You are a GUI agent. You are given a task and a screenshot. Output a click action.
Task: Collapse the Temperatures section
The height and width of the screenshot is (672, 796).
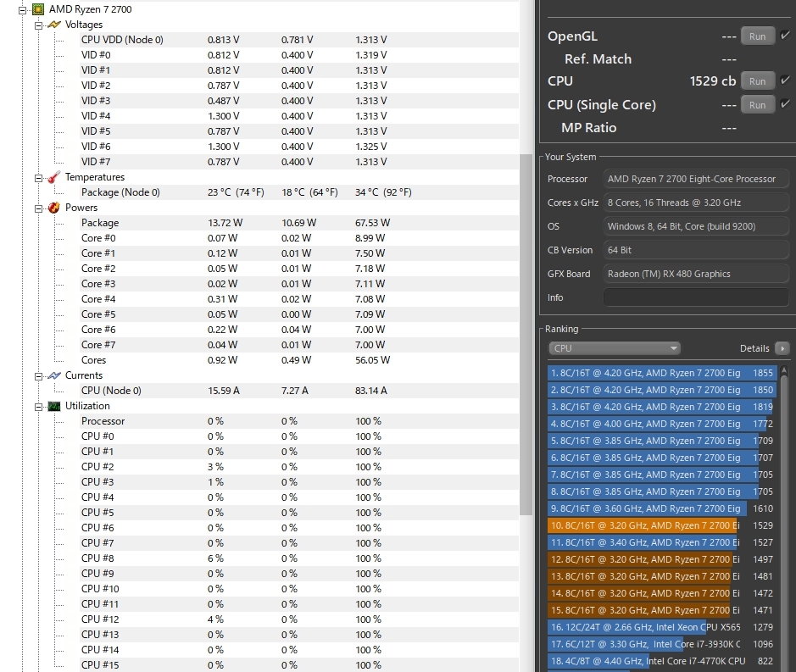click(x=38, y=178)
